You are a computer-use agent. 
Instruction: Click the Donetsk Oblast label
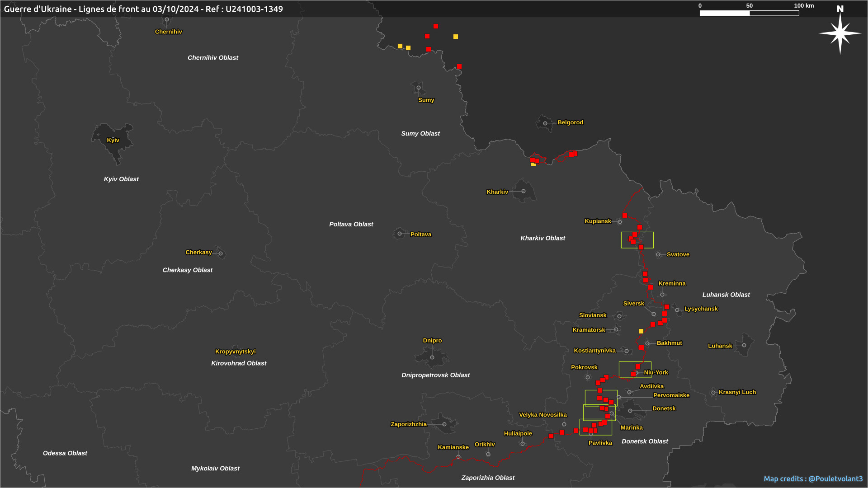645,441
